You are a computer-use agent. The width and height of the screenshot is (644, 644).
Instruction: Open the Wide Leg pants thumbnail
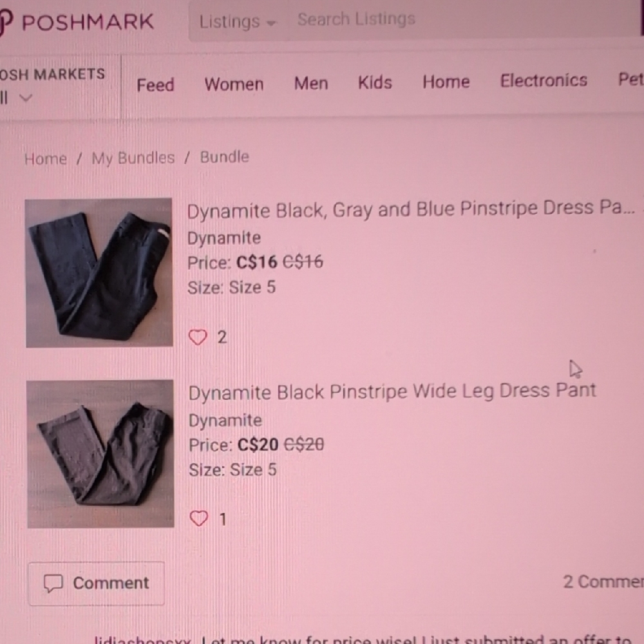[100, 454]
